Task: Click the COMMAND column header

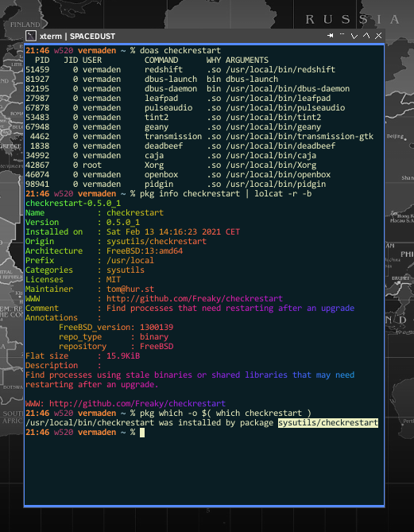Action: [x=161, y=60]
